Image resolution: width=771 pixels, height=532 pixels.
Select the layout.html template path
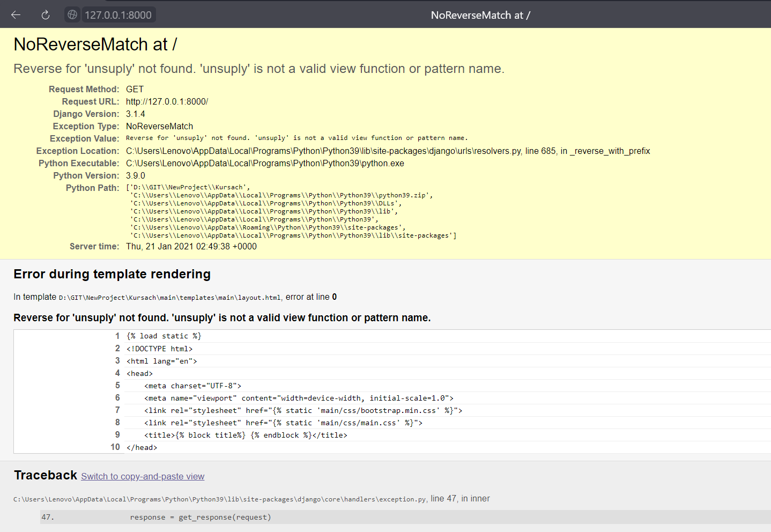pos(170,298)
